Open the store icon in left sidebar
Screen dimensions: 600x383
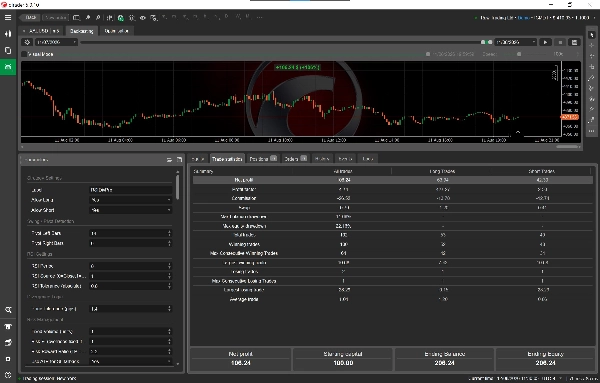point(8,326)
